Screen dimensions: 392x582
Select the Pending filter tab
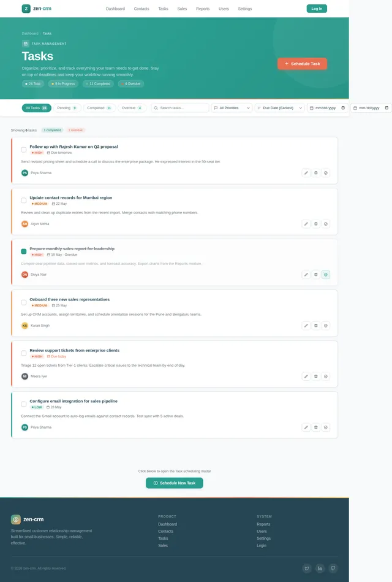pos(67,108)
